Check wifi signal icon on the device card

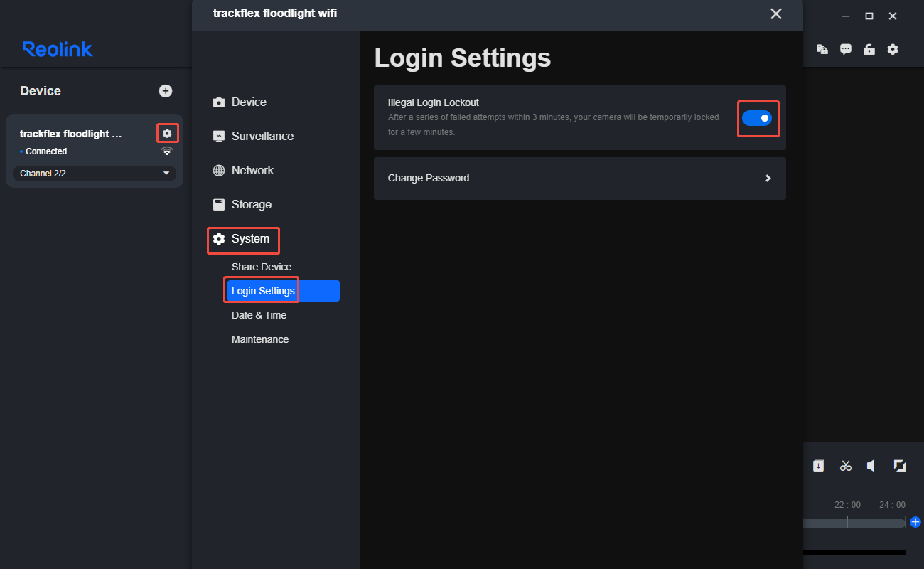point(166,151)
